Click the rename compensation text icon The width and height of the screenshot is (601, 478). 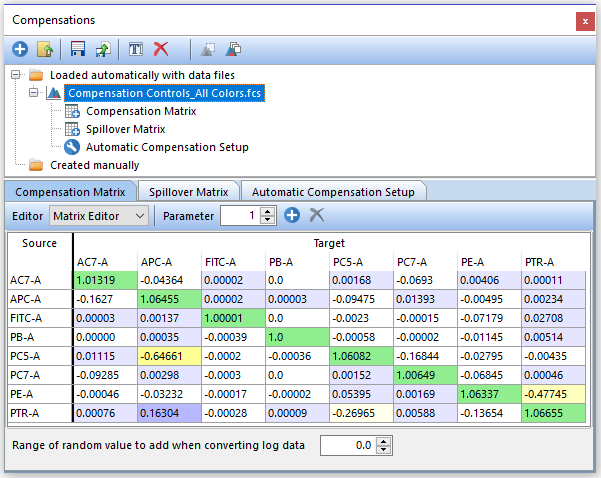[137, 48]
